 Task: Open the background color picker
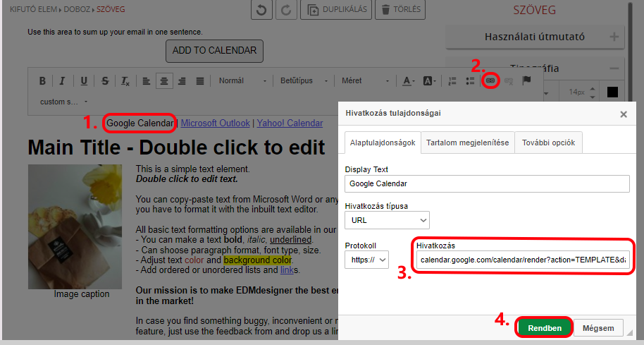point(429,81)
